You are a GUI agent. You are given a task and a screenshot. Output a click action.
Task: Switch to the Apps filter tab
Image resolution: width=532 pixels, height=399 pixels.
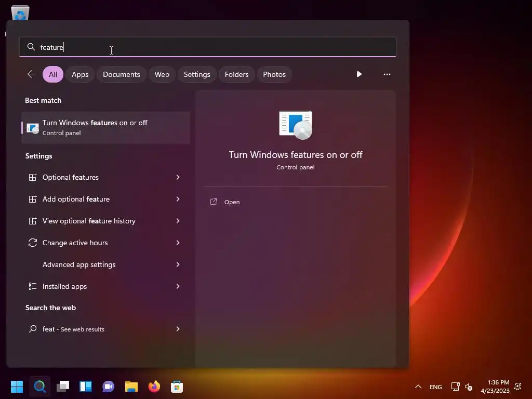point(80,74)
